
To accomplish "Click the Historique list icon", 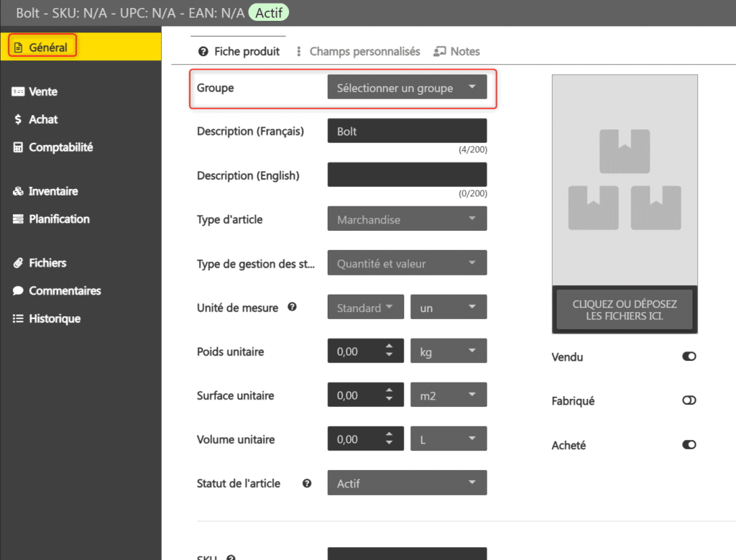I will point(18,319).
